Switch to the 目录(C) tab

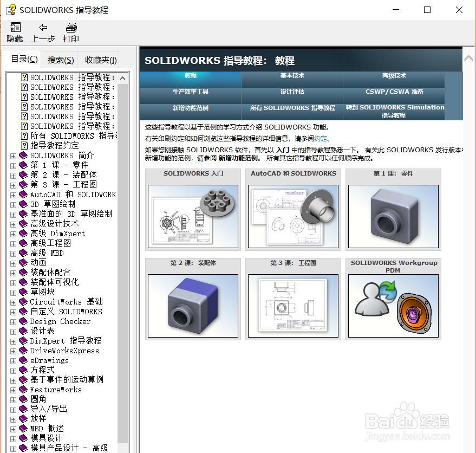[x=24, y=59]
